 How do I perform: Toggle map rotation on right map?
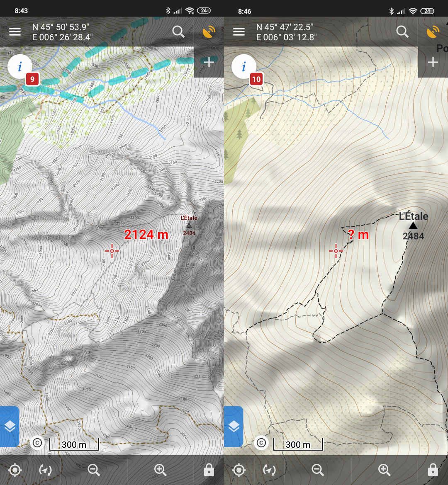pyautogui.click(x=270, y=470)
